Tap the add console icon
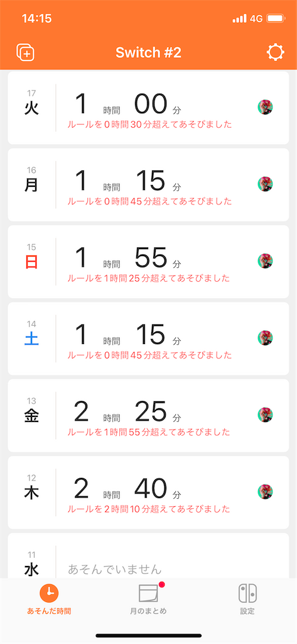297x644 pixels. tap(25, 53)
